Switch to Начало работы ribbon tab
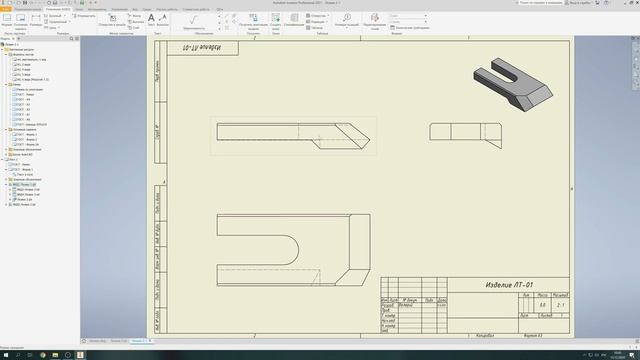The image size is (640, 360). pyautogui.click(x=167, y=9)
